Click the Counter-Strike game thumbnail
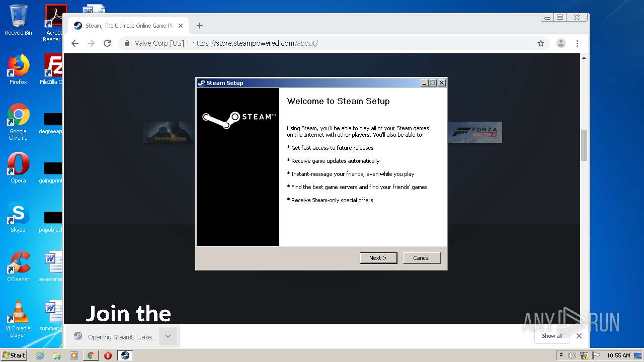Viewport: 644px width, 362px height. tap(169, 132)
